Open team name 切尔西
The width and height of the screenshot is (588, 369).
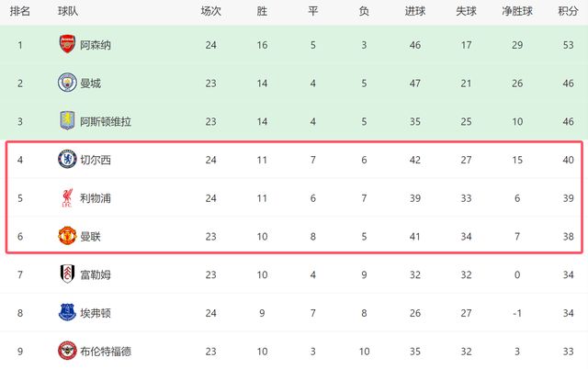[96, 160]
